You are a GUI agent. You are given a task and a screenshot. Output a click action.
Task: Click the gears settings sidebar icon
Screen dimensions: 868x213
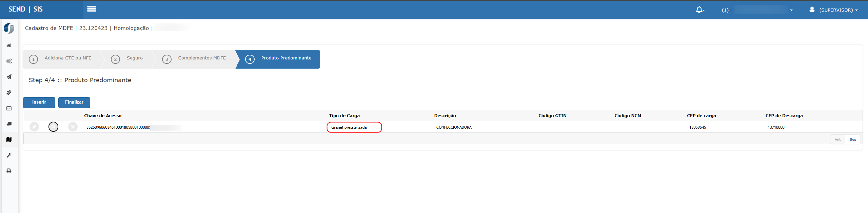tap(9, 61)
